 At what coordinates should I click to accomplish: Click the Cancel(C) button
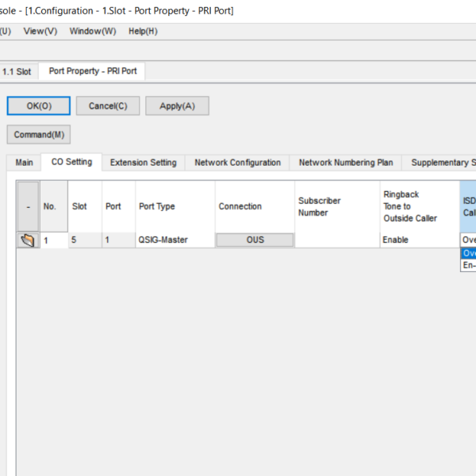pyautogui.click(x=108, y=106)
